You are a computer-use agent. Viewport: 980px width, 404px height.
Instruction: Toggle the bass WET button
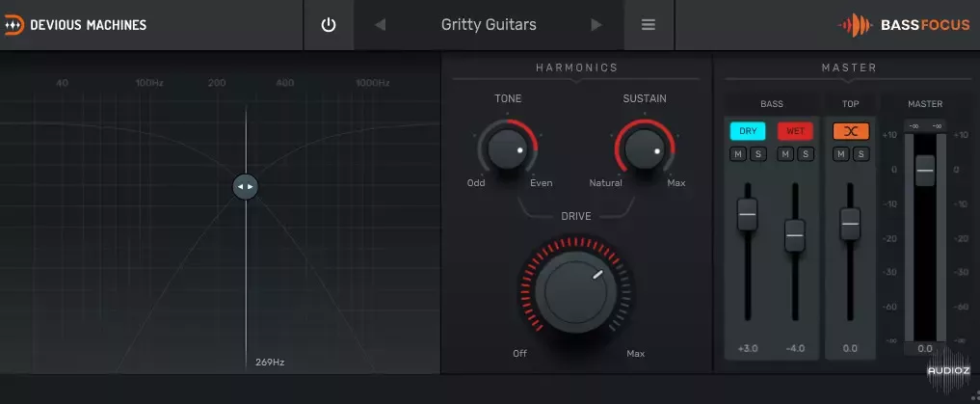pyautogui.click(x=795, y=131)
